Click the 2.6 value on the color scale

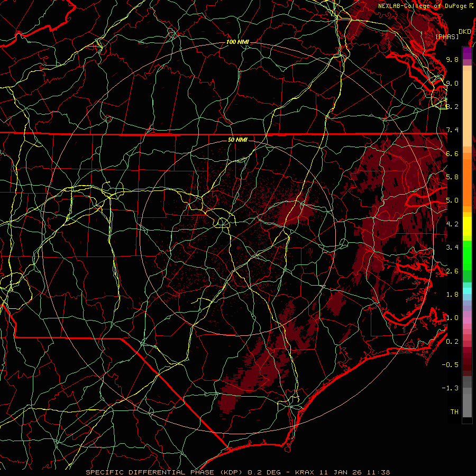point(452,271)
